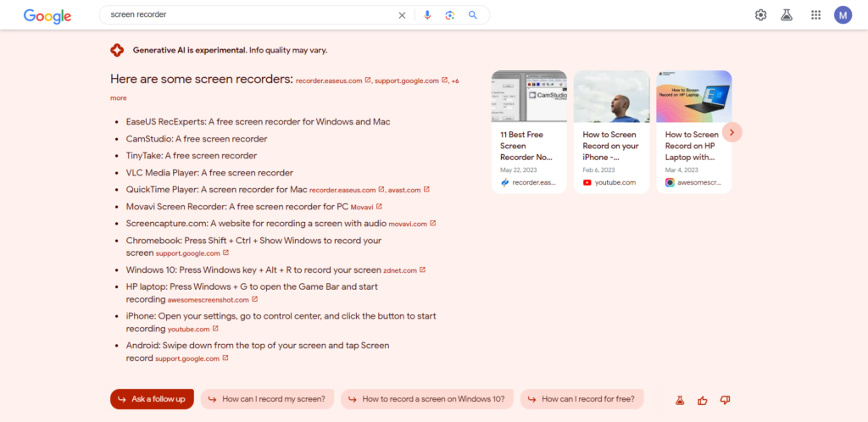This screenshot has width=868, height=422.
Task: Click 'Generative AI is experimental' notice text
Action: coord(231,50)
